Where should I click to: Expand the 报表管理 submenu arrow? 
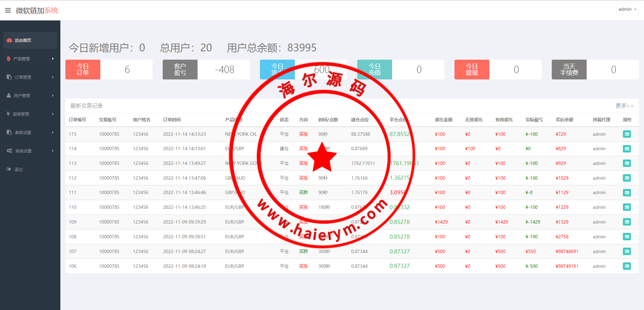click(x=53, y=114)
